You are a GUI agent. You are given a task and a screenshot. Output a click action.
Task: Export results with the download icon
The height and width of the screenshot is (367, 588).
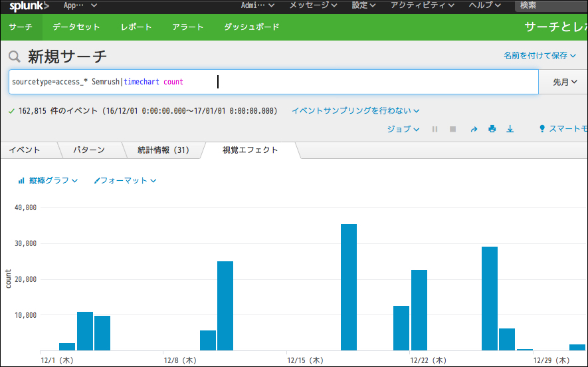click(510, 129)
